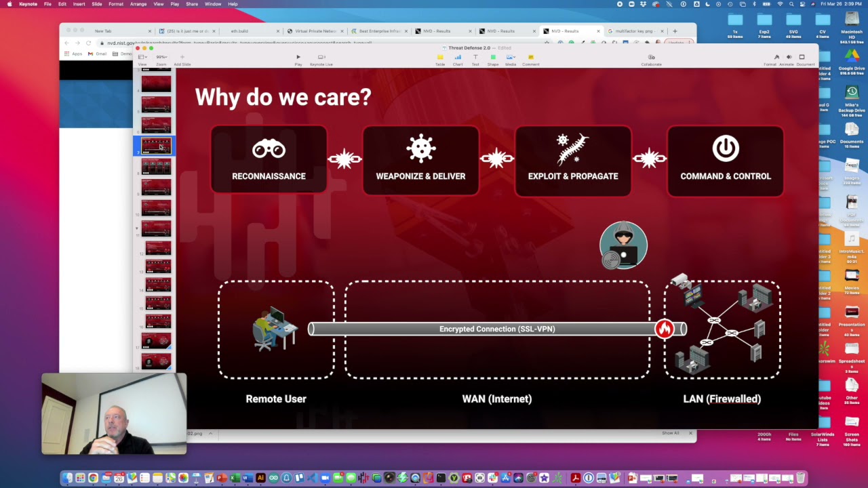
Task: Open a new Chrome tab with plus
Action: pyautogui.click(x=675, y=31)
